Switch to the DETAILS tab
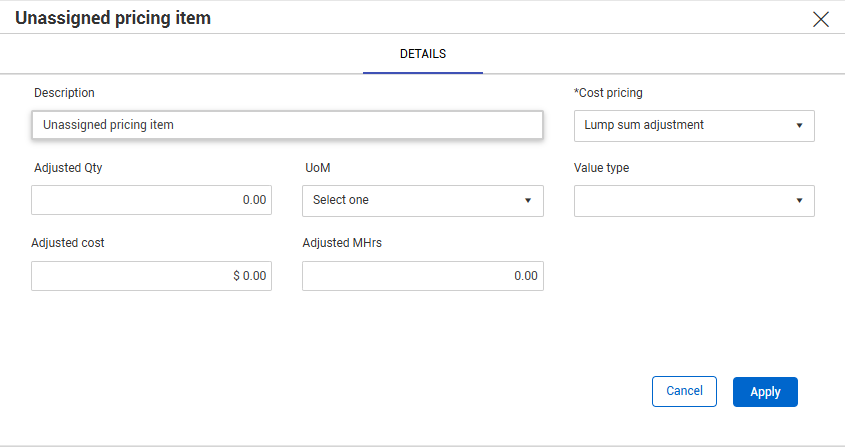Screen dimensions: 845x447 (423, 54)
